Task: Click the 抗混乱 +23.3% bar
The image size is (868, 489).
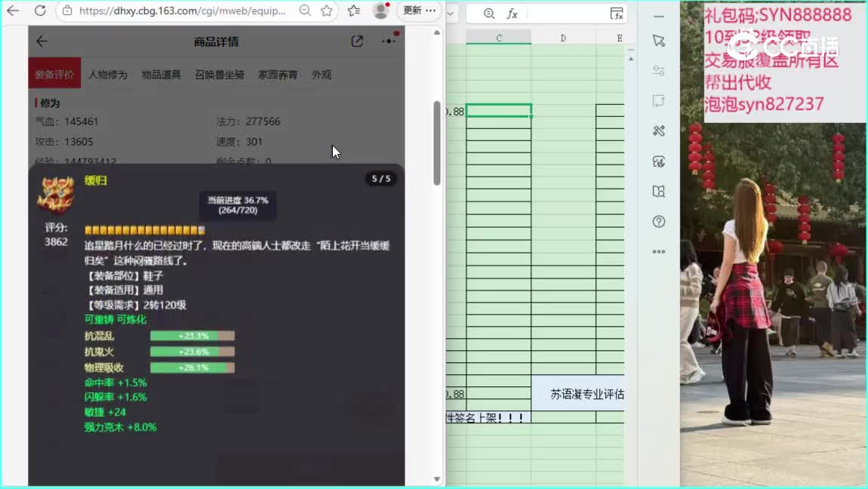Action: tap(192, 336)
